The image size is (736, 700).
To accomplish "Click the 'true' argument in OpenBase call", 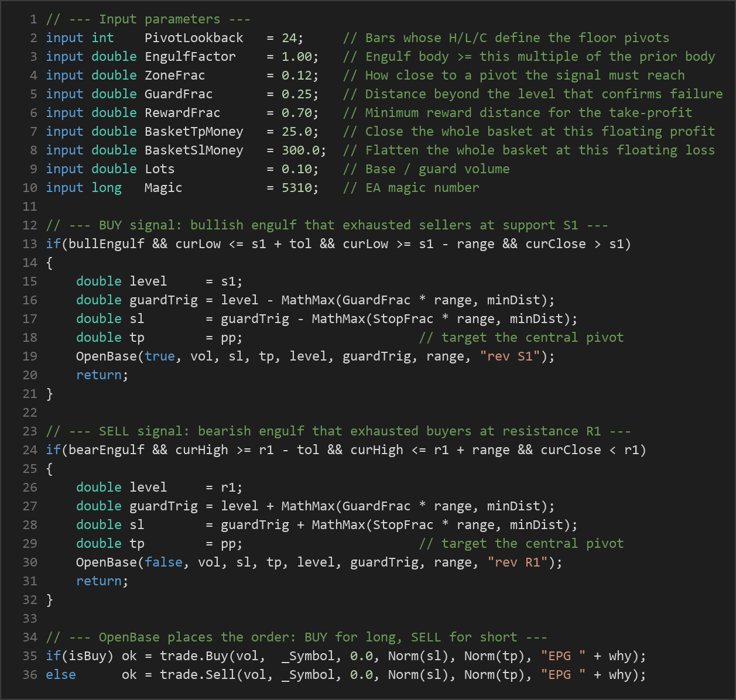I will pyautogui.click(x=160, y=356).
